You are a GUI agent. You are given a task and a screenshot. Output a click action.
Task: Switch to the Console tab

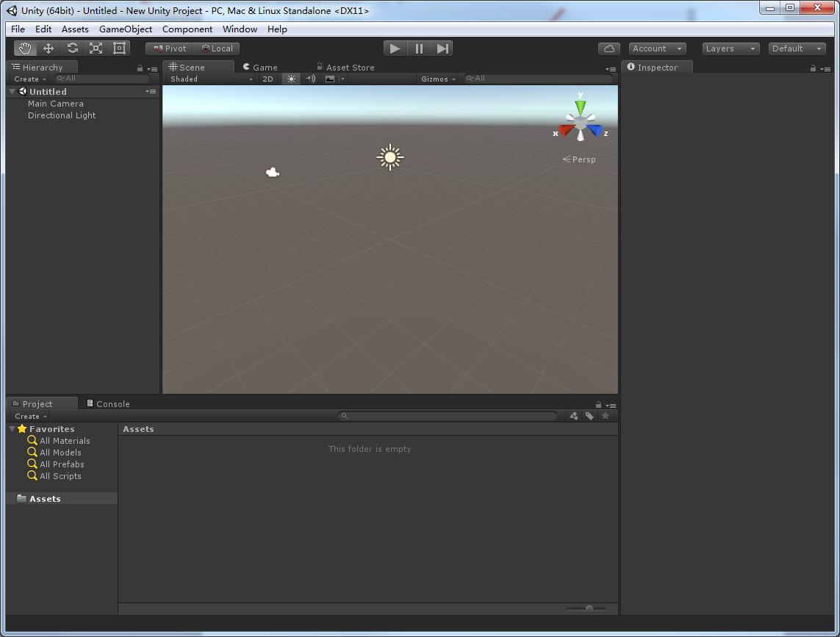tap(108, 404)
